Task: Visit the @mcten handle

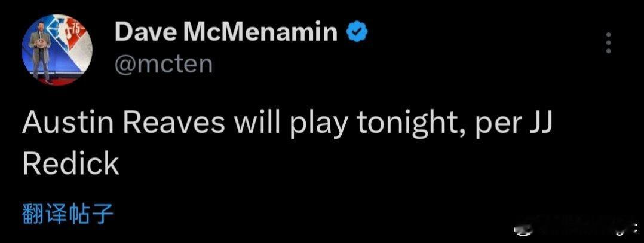Action: coord(163,64)
